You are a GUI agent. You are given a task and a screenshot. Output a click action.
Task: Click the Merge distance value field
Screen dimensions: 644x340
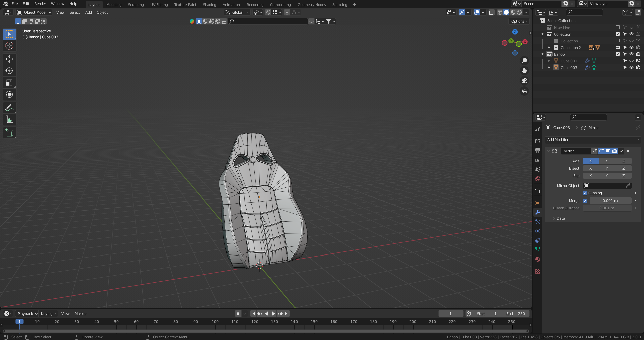(610, 201)
